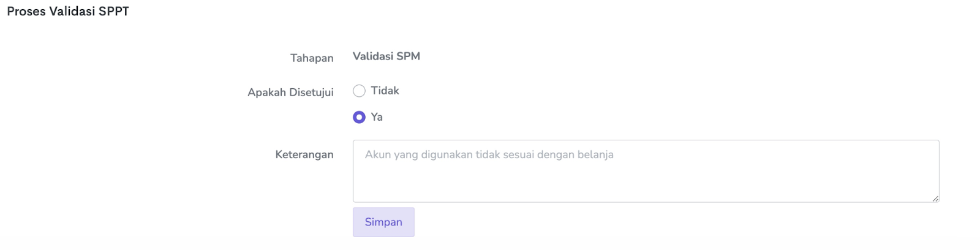This screenshot has width=980, height=250.
Task: Click the word Akun starting the placeholder
Action: [x=377, y=154]
